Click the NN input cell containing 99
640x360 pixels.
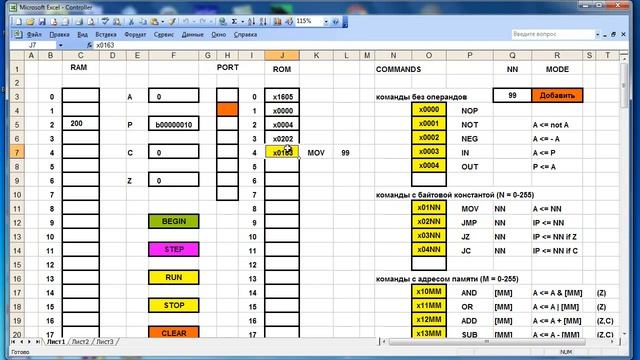click(x=512, y=96)
